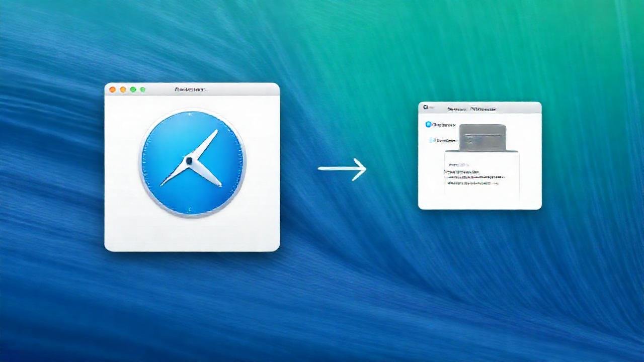Close the left window using the red-orange button
This screenshot has height=362, width=644.
pos(113,89)
